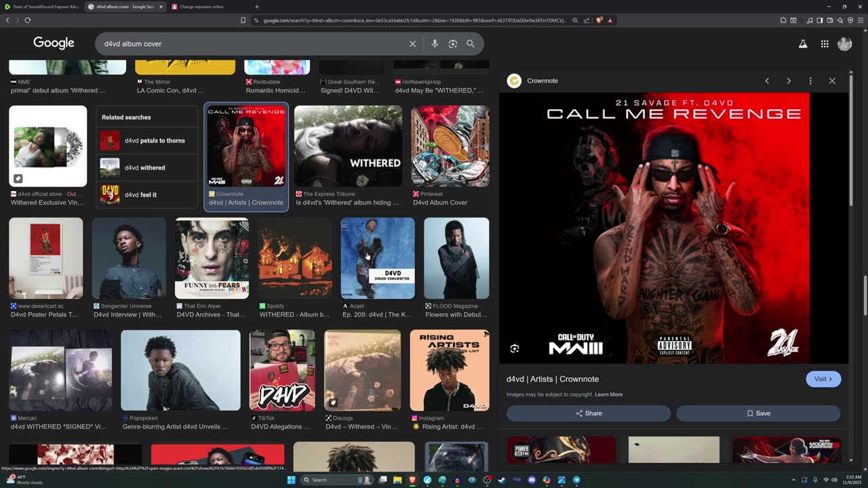Share the previewed image

pyautogui.click(x=589, y=413)
